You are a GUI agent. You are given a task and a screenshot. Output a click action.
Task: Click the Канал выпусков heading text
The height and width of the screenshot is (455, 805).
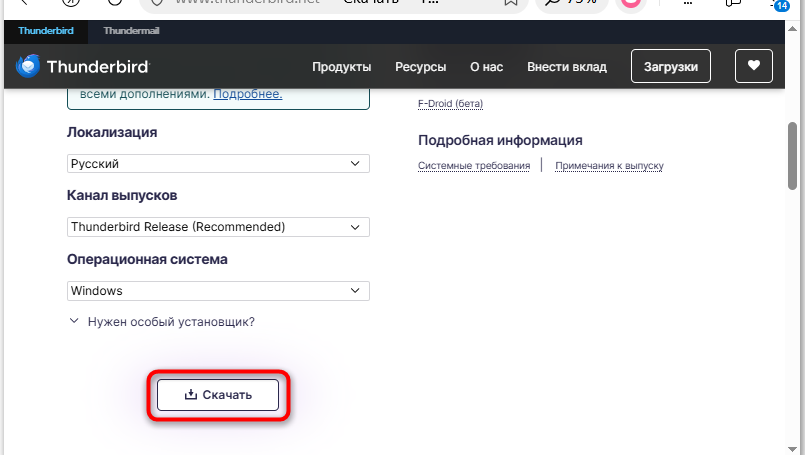(122, 196)
